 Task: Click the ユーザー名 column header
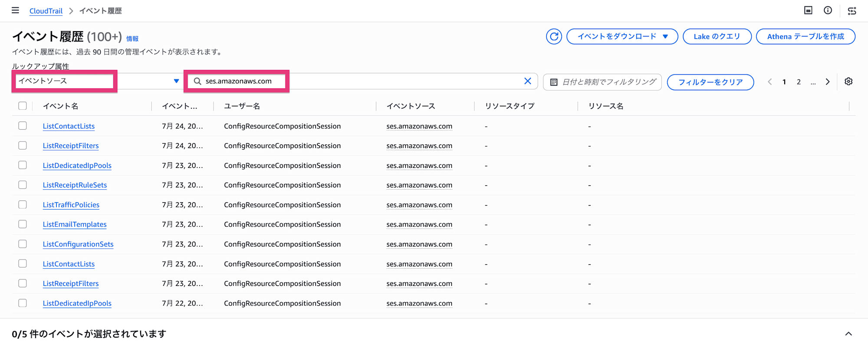point(242,106)
